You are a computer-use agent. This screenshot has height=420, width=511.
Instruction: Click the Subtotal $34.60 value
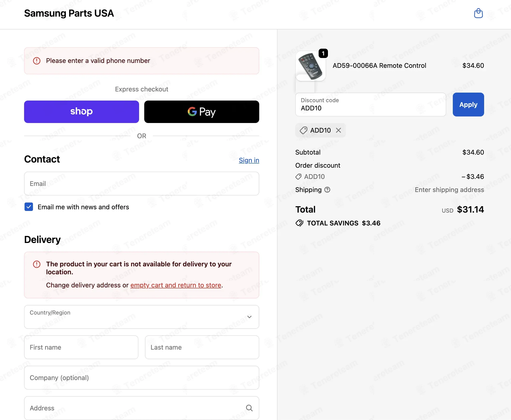[473, 152]
